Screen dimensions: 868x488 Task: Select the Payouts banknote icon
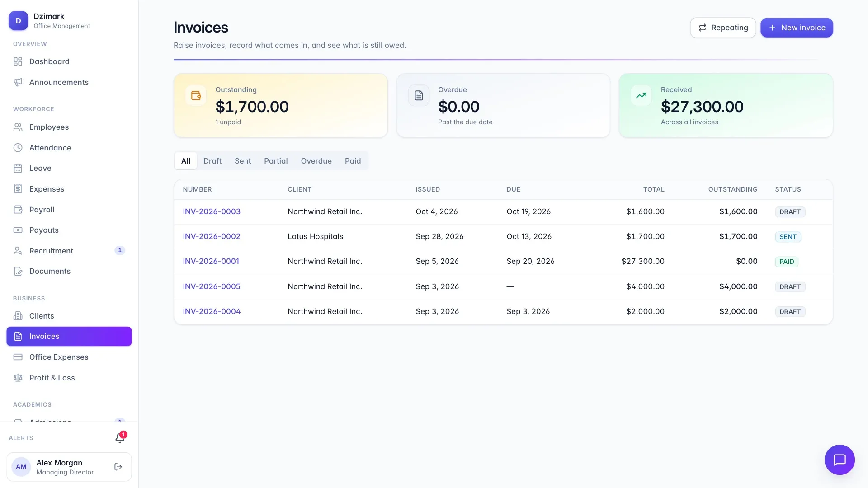(18, 230)
